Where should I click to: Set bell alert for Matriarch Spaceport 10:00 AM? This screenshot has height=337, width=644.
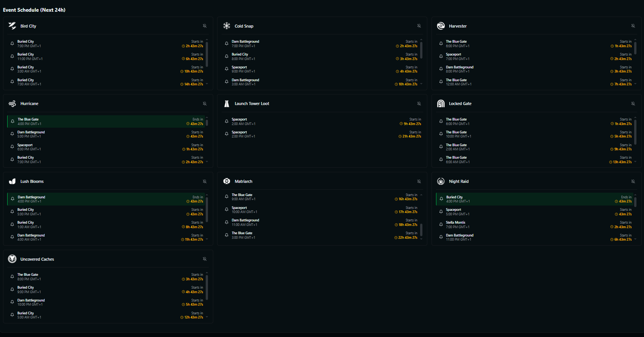coord(227,210)
